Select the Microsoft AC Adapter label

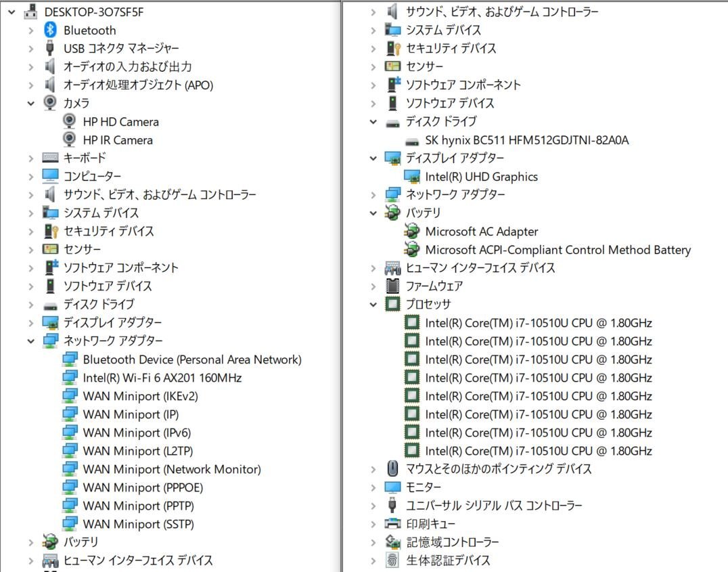coord(482,232)
